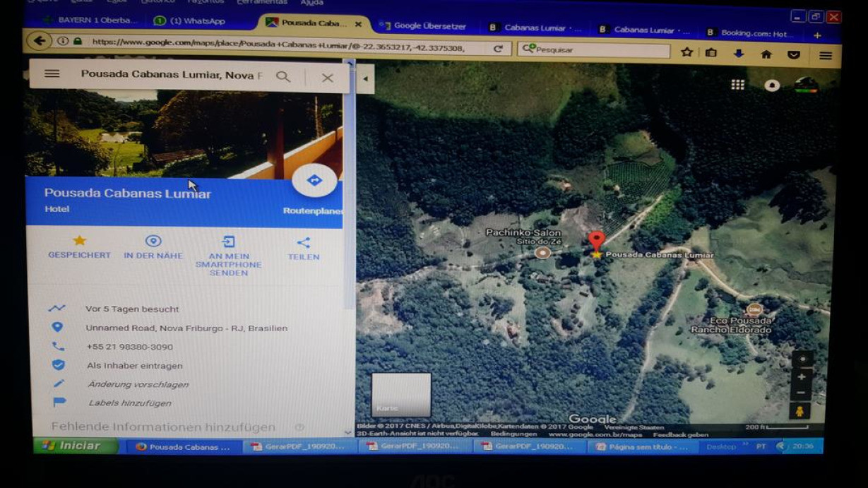The width and height of the screenshot is (868, 488).
Task: Switch to Karte map view thumbnail
Action: click(x=401, y=395)
